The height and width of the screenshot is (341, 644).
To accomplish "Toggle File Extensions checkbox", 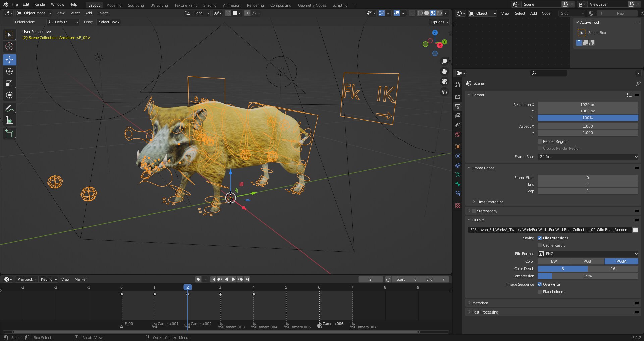I will pos(540,238).
